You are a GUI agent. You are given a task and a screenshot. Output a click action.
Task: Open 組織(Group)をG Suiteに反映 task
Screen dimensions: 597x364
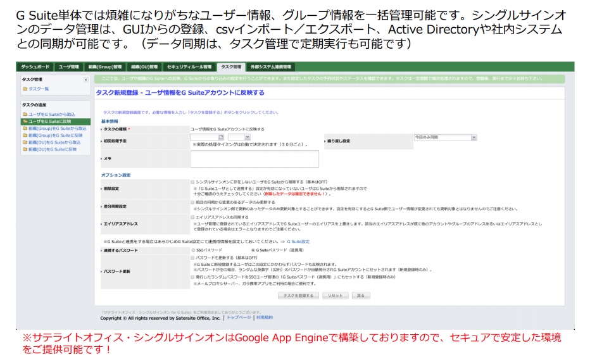click(x=55, y=135)
